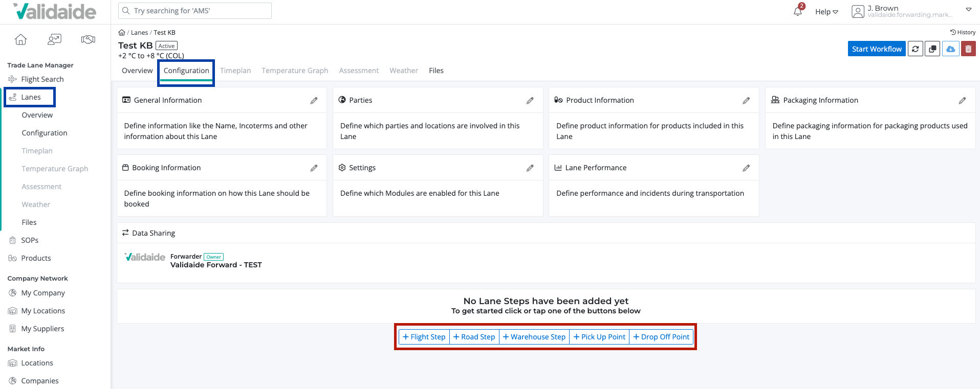Open the notifications bell
980x389 pixels.
click(798, 11)
